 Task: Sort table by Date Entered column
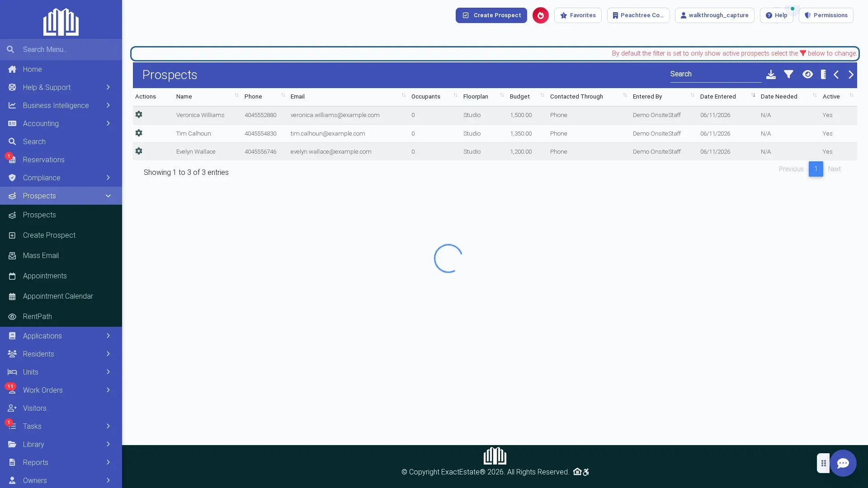tap(728, 97)
